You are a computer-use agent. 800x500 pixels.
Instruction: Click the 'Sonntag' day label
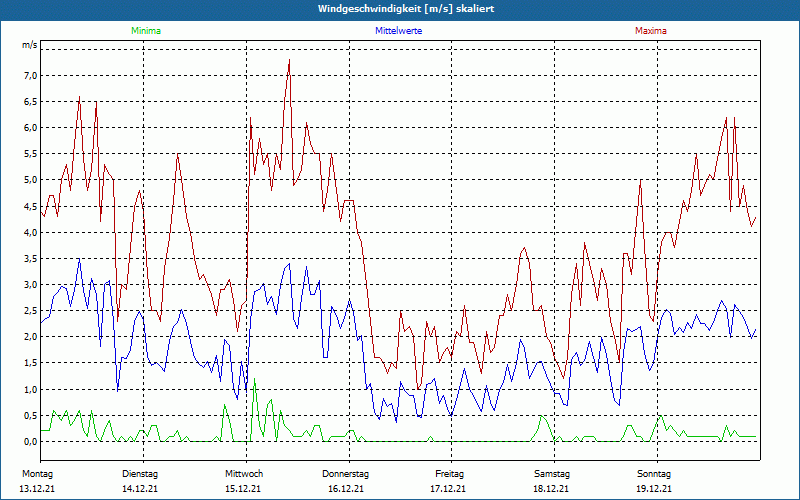654,474
